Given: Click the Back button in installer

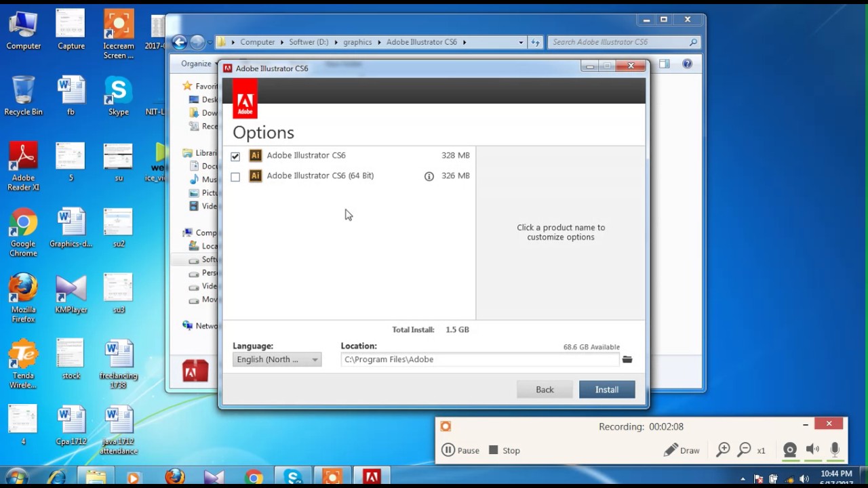Looking at the screenshot, I should point(545,390).
